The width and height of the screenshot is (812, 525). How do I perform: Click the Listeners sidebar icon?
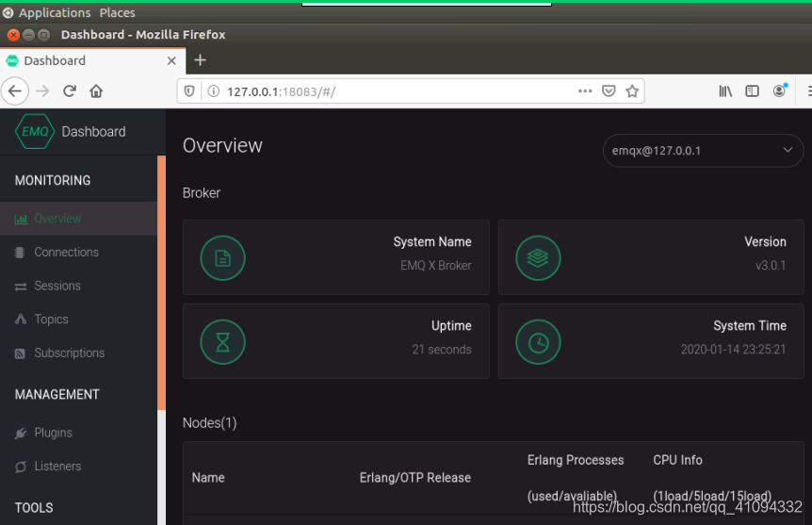(x=21, y=467)
